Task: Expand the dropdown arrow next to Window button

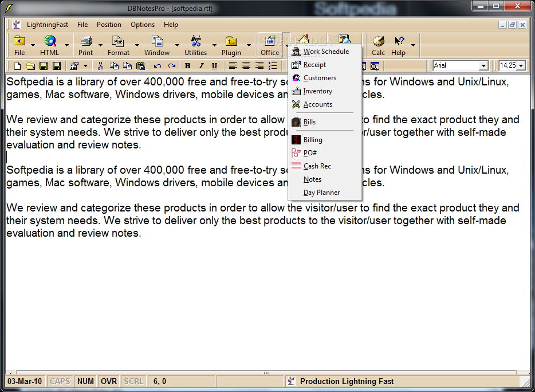Action: click(x=177, y=45)
